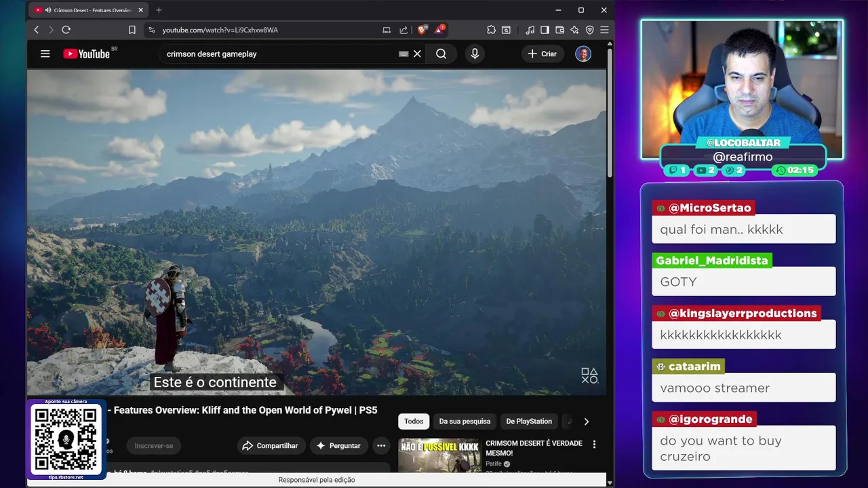Click the Perguntar ask button
Screen dimensions: 868x488
click(x=338, y=445)
